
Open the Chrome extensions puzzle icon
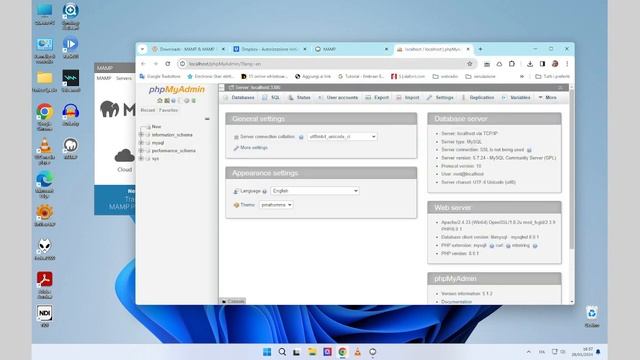coord(512,64)
